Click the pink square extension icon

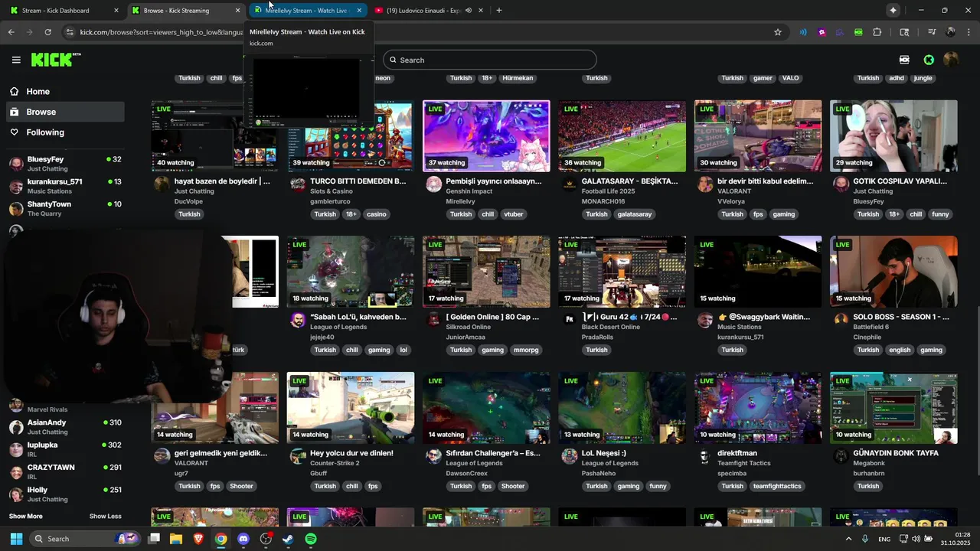(x=822, y=32)
